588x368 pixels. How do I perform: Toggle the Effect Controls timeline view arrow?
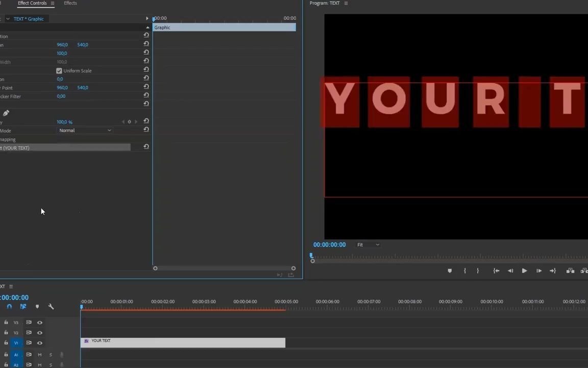click(x=147, y=18)
